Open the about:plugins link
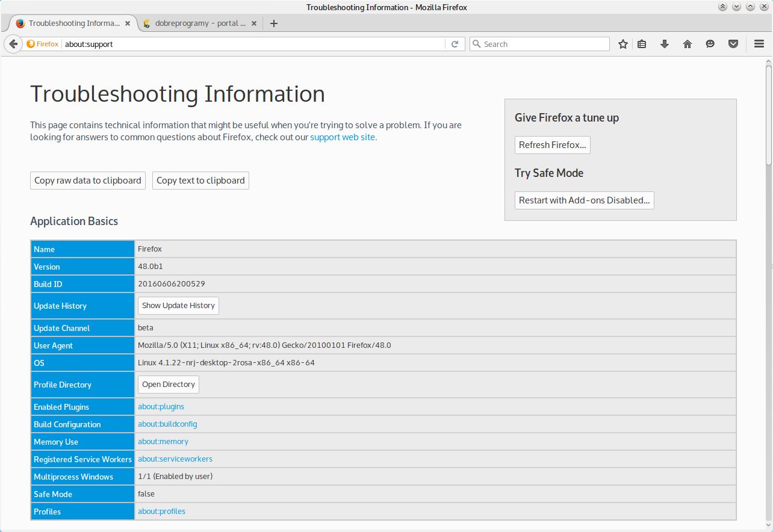 click(x=161, y=407)
